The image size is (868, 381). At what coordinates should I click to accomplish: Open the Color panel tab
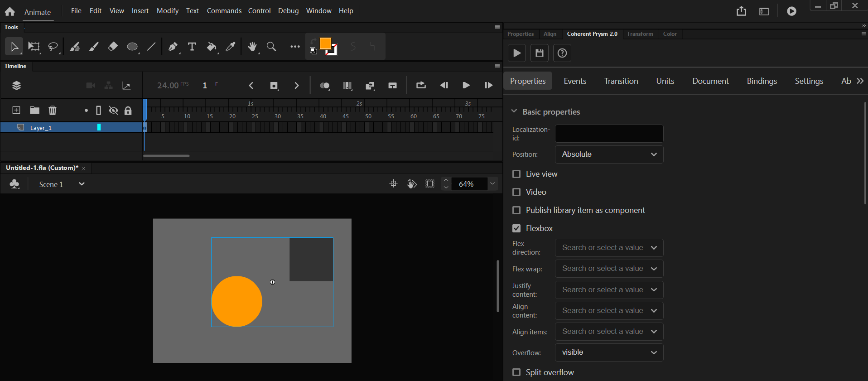670,34
